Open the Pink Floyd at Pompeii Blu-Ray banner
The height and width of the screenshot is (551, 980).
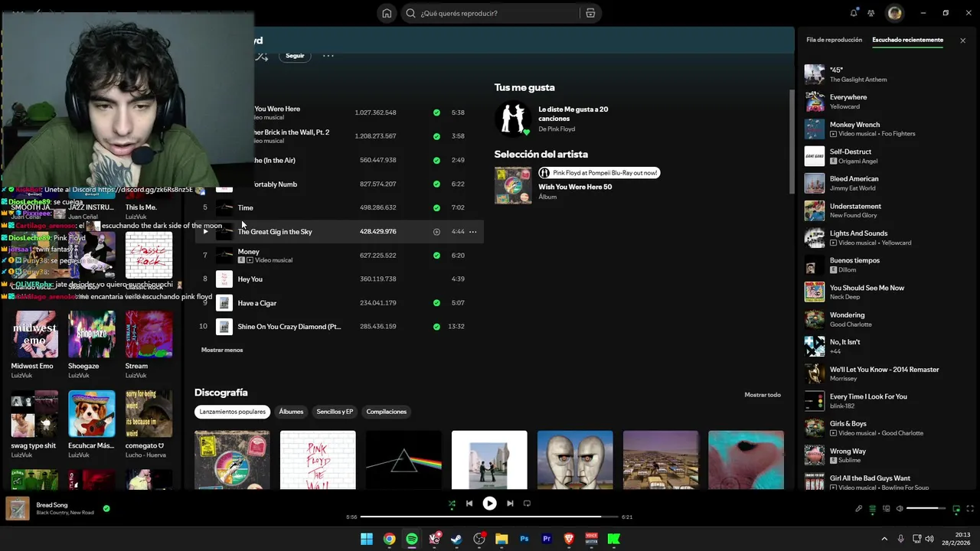[599, 173]
